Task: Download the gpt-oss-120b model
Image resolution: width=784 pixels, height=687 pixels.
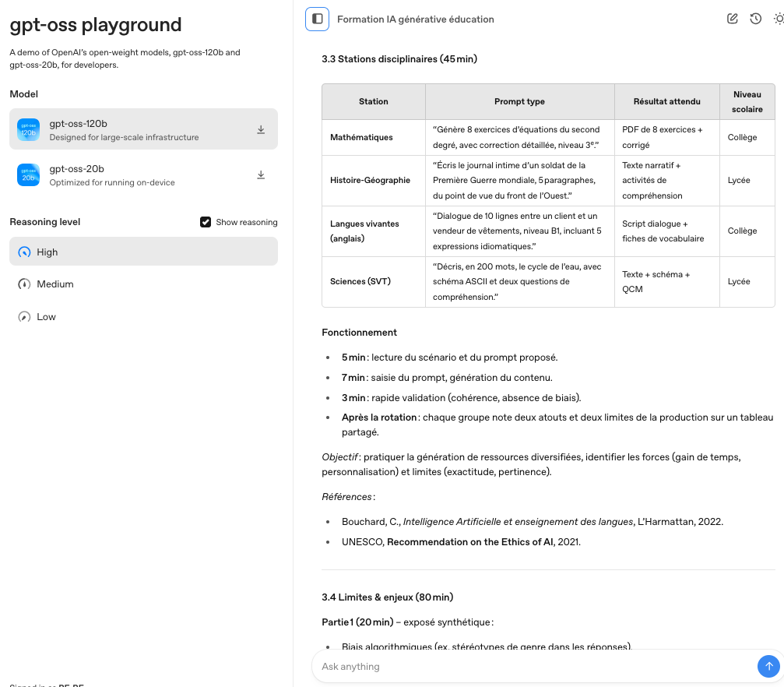Action: pyautogui.click(x=261, y=130)
